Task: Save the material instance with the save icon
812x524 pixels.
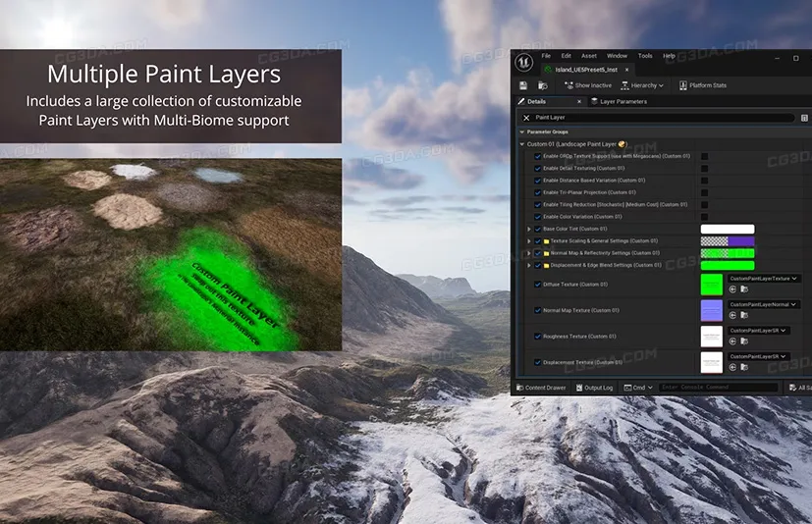Action: 523,85
